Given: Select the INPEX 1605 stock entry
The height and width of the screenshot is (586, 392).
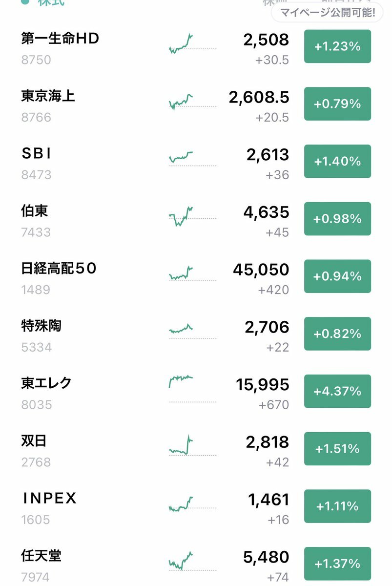Looking at the screenshot, I should point(196,507).
